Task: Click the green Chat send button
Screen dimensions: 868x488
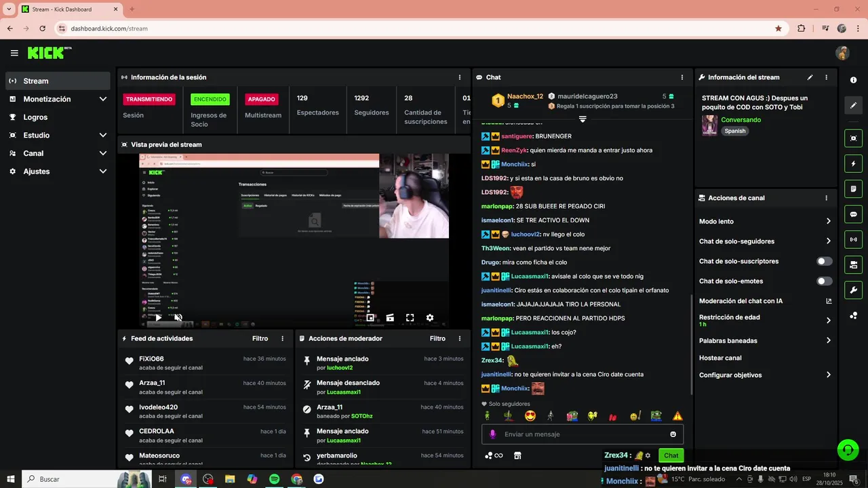Action: 671,455
